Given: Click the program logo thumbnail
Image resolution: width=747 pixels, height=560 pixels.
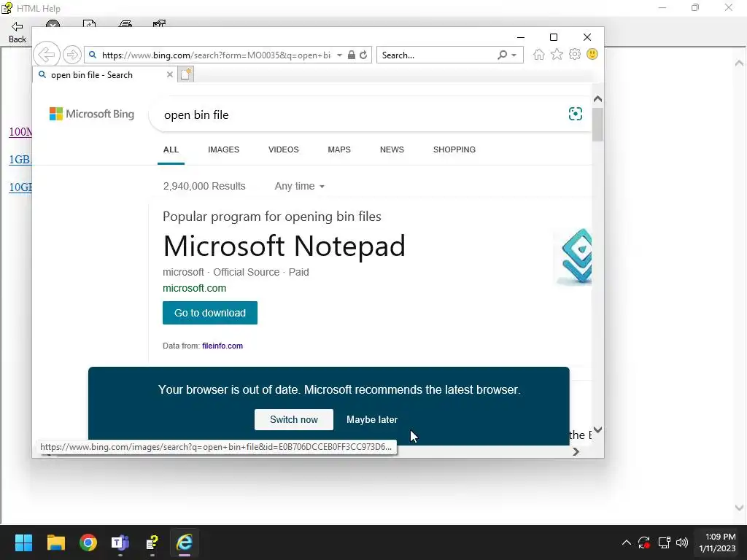Looking at the screenshot, I should point(573,257).
